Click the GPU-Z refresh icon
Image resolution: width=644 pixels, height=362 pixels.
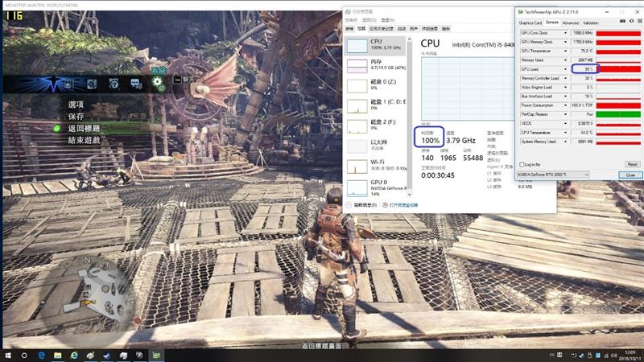(x=631, y=21)
